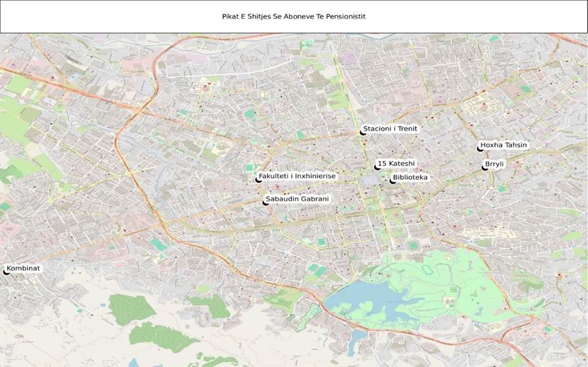Viewport: 588px width, 367px height.
Task: Click the Hoxha Tahsin map marker dot
Action: (x=480, y=149)
